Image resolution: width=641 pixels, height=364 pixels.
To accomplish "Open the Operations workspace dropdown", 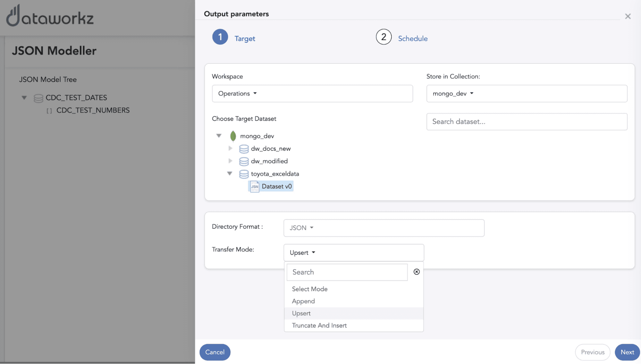I will click(238, 94).
